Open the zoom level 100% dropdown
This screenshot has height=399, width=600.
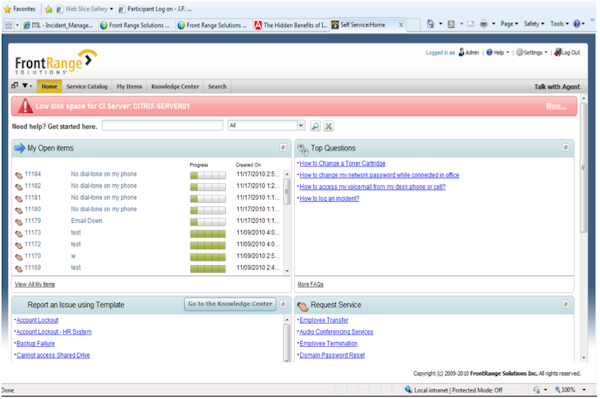pos(584,390)
